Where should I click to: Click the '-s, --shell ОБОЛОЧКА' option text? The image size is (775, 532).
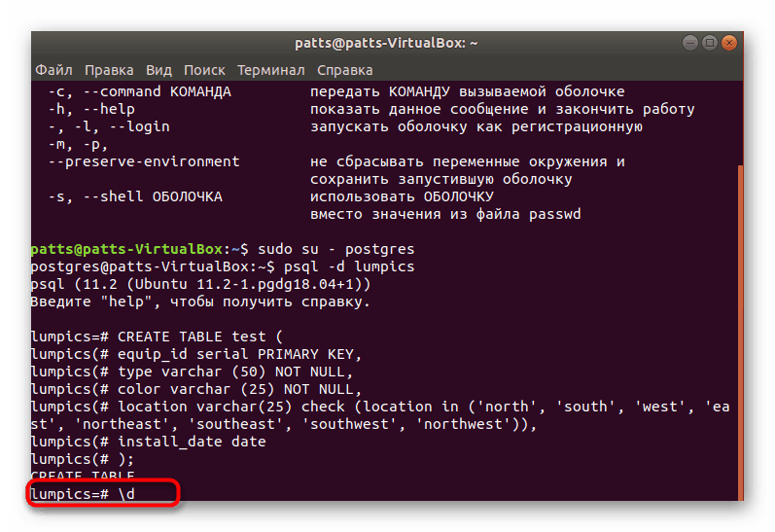pyautogui.click(x=135, y=196)
